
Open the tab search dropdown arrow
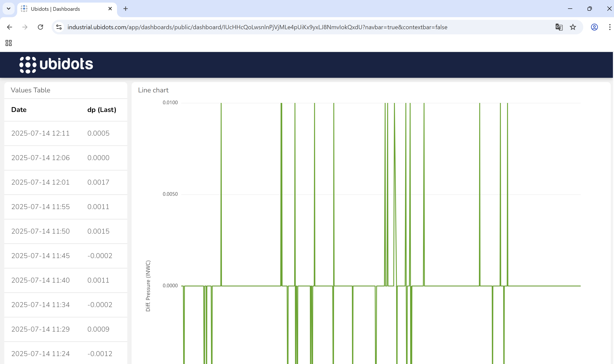pos(9,9)
